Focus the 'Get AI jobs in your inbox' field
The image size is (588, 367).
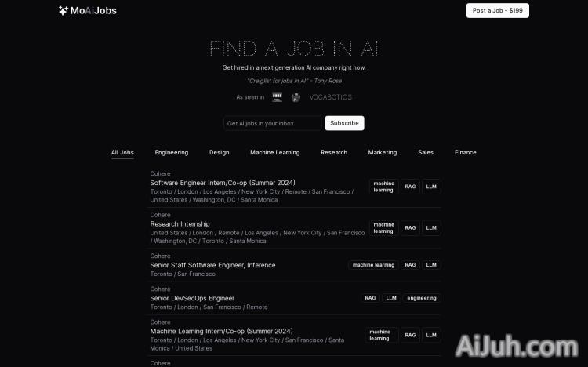pyautogui.click(x=273, y=123)
